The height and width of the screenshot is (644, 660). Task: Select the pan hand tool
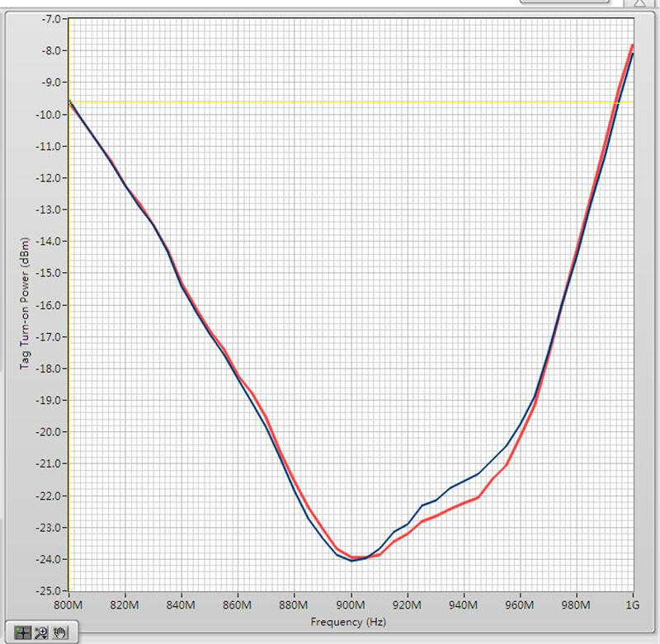pyautogui.click(x=59, y=632)
